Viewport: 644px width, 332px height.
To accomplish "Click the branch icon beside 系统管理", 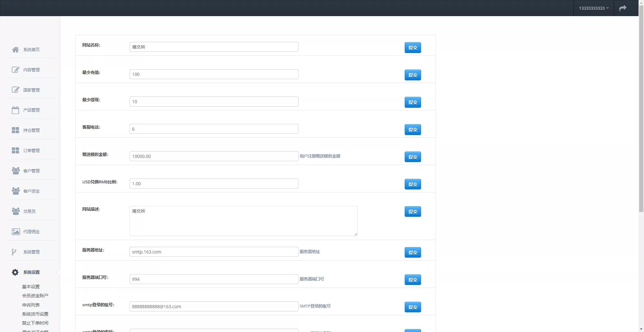I will point(14,252).
